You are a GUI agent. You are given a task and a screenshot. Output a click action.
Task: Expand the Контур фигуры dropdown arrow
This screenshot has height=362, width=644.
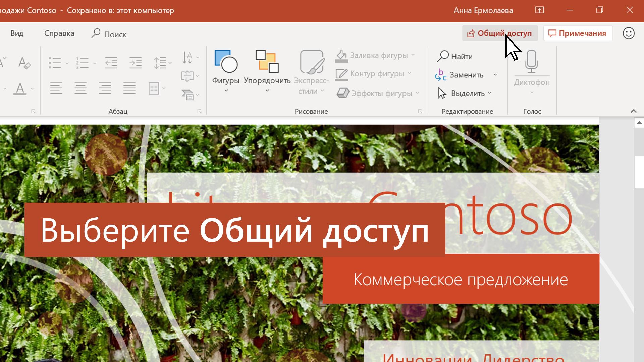[410, 73]
